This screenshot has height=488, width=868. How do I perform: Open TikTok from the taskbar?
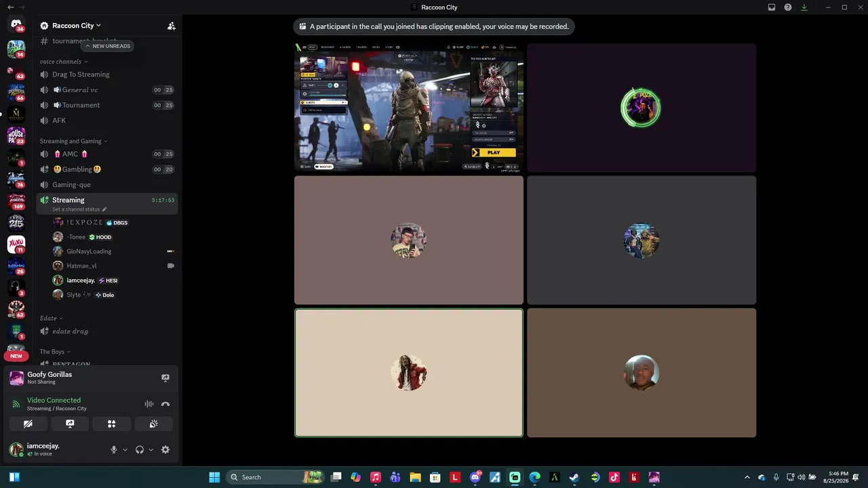614,477
